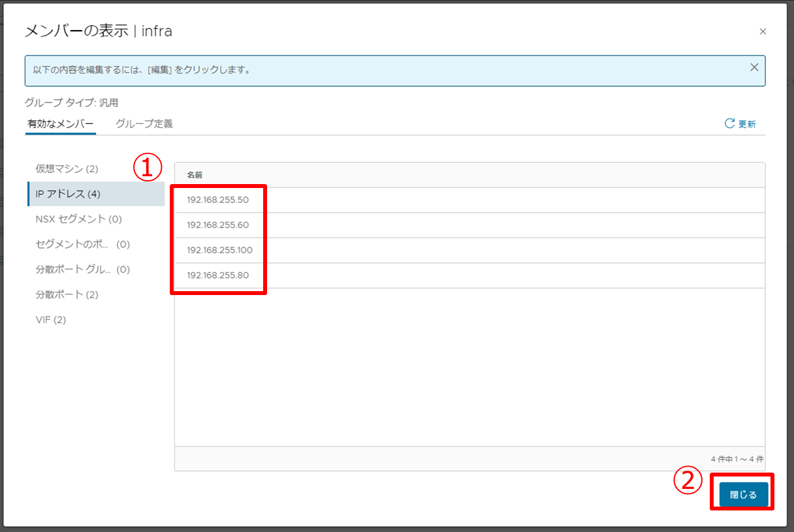Image resolution: width=794 pixels, height=532 pixels.
Task: Click the info banner message text
Action: (x=142, y=69)
